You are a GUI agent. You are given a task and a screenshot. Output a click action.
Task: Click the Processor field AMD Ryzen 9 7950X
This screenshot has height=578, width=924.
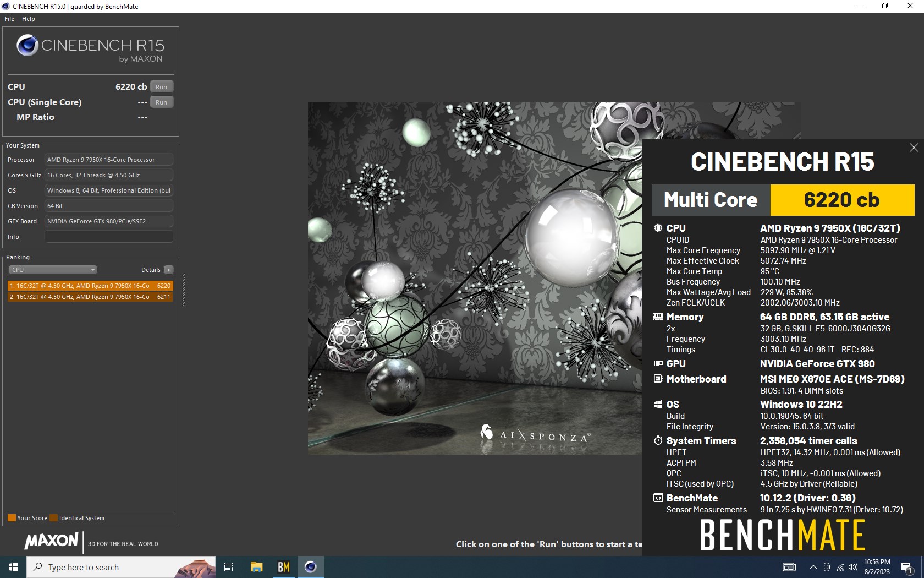[x=109, y=160]
